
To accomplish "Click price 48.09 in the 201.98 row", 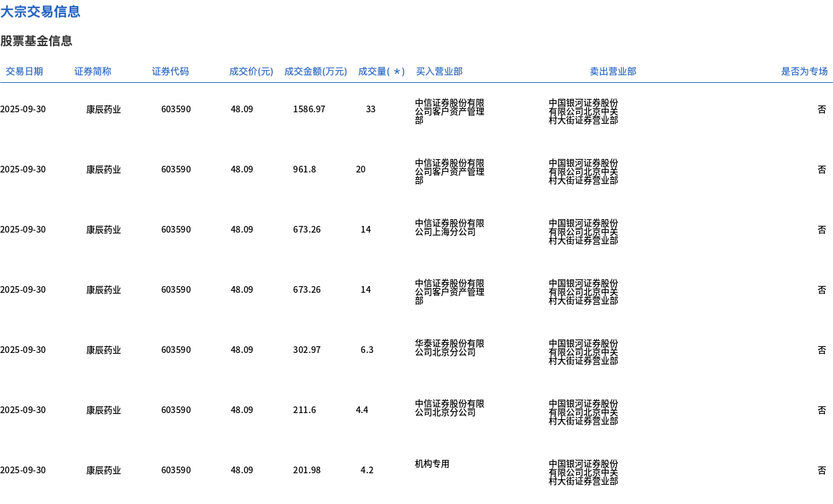I will pos(242,470).
